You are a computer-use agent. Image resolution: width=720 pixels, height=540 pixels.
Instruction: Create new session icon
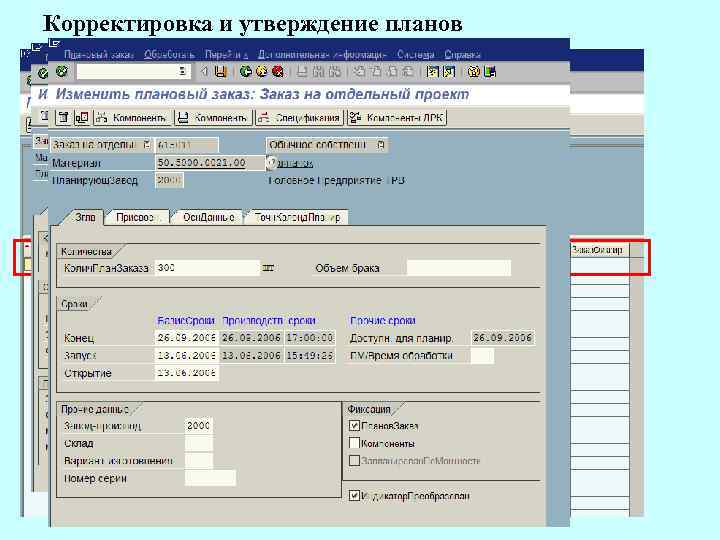[x=432, y=72]
